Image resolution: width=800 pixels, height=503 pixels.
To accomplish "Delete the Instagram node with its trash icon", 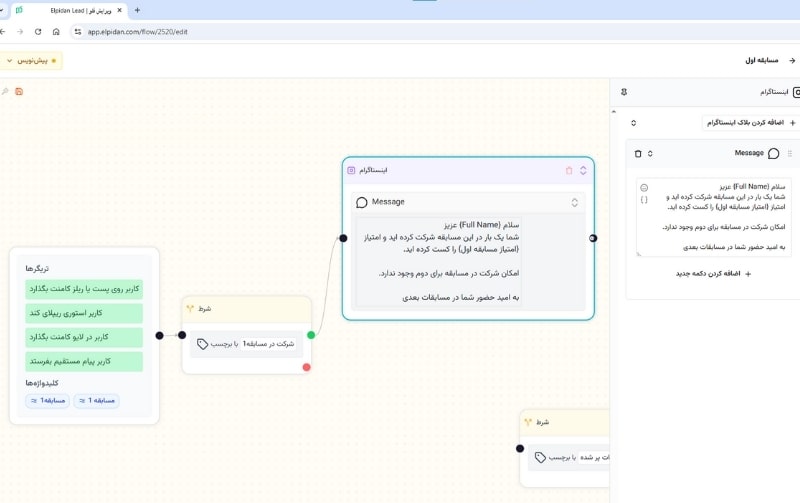I will click(569, 171).
